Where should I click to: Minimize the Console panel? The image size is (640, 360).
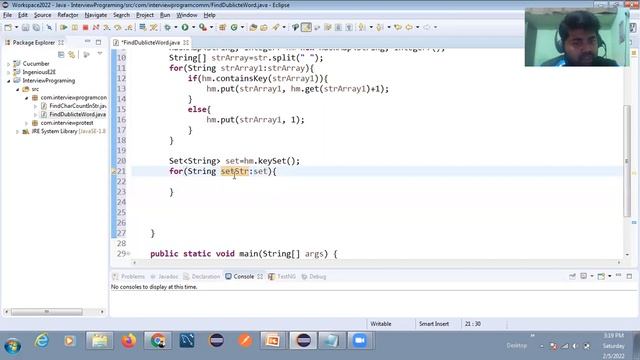pos(618,276)
